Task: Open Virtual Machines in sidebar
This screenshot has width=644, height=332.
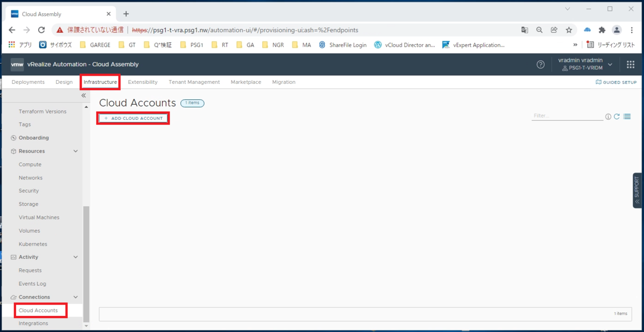Action: coord(39,218)
